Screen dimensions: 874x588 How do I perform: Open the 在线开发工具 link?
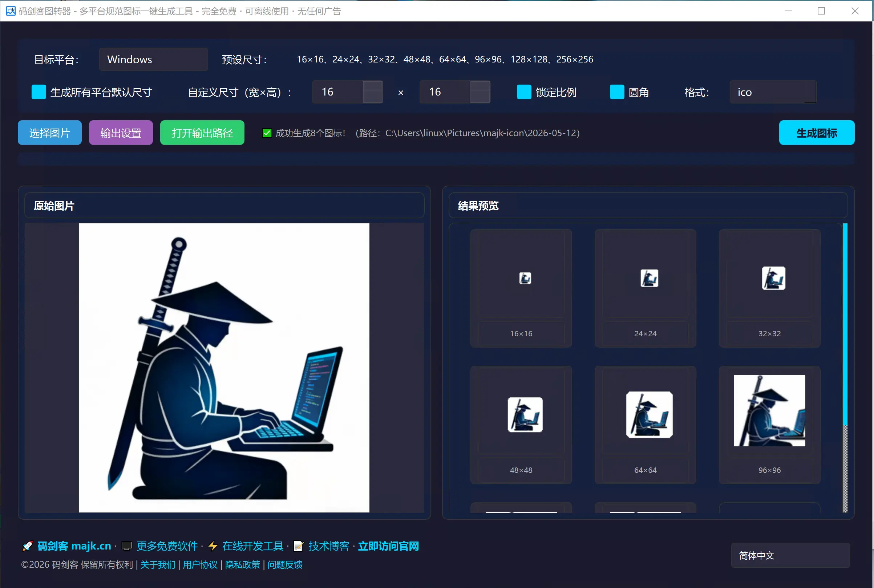(252, 546)
